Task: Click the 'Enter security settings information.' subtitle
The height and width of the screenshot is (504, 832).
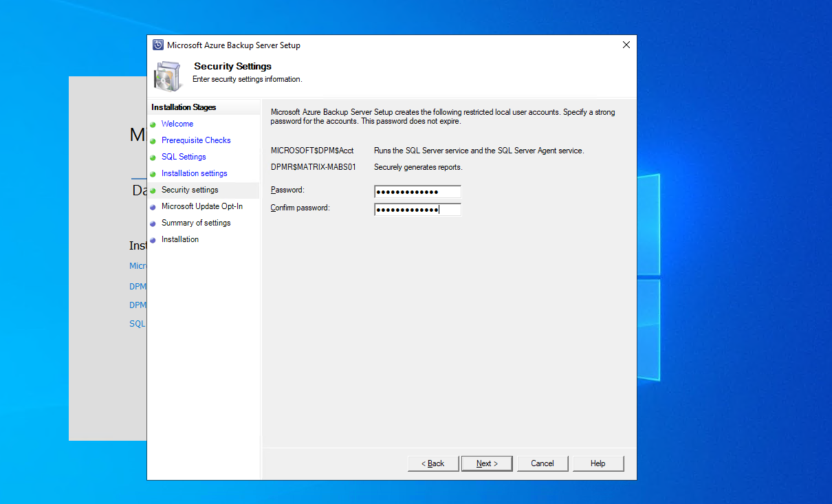Action: tap(247, 79)
